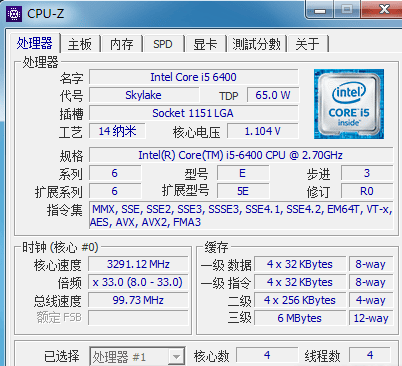Select the 14 纳米 process value
The image size is (402, 366).
117,131
